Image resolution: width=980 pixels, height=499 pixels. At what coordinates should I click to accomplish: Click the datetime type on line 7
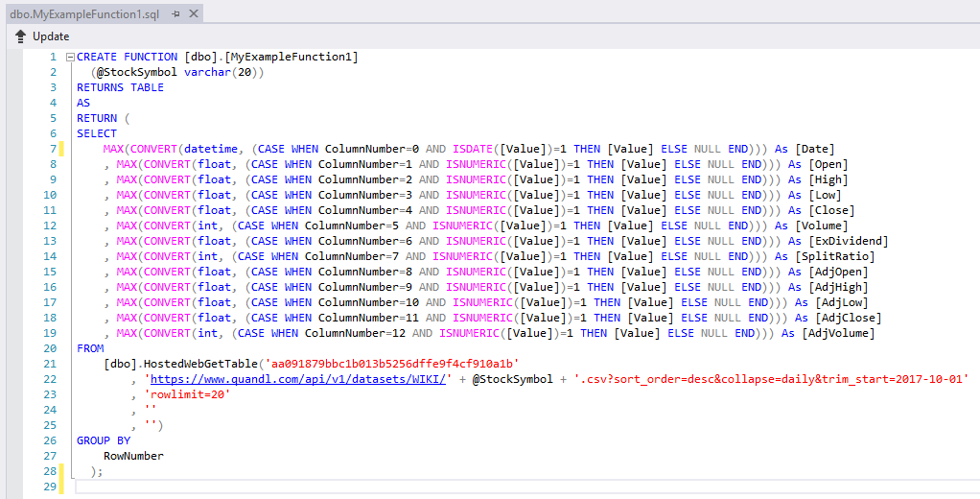[x=211, y=149]
